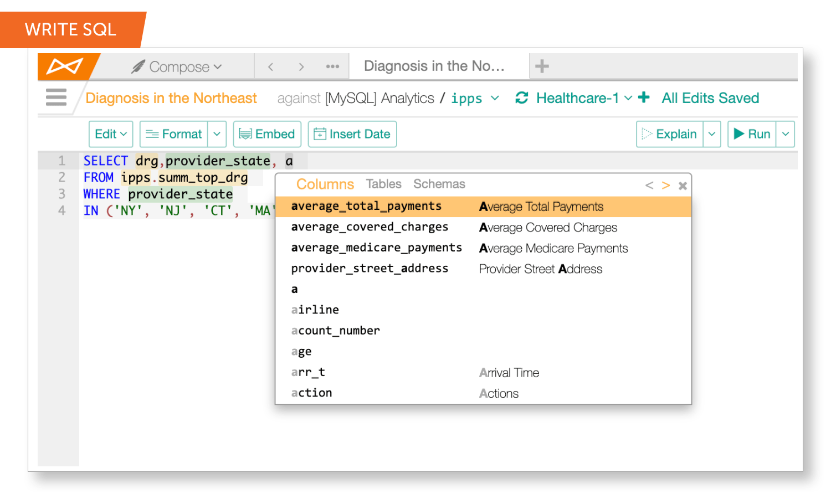Screen dimensions: 831x504
Task: Go to the next tab with forward arrow
Action: (x=301, y=67)
